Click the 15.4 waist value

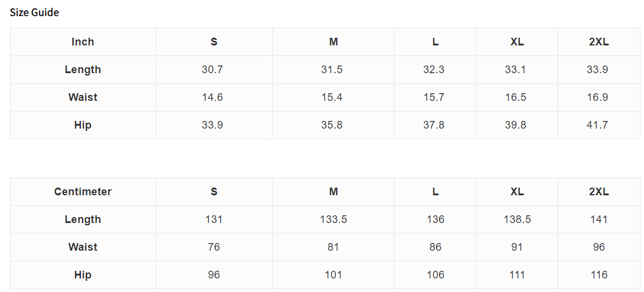(x=333, y=97)
